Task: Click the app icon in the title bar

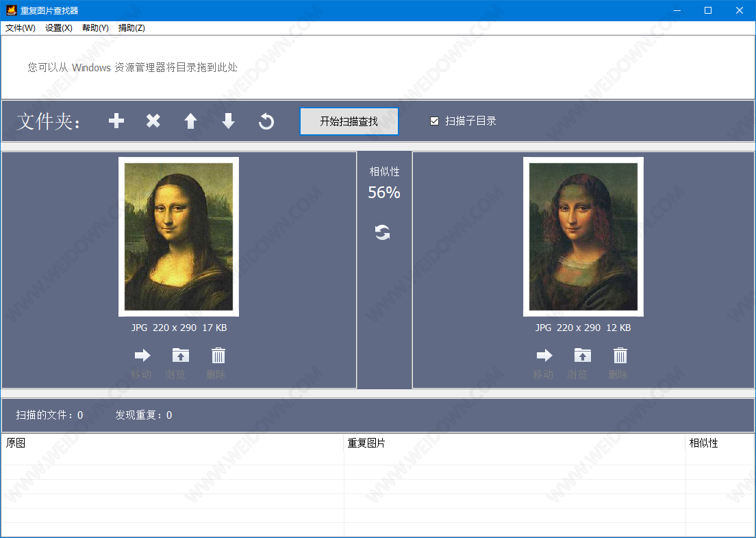Action: tap(11, 10)
